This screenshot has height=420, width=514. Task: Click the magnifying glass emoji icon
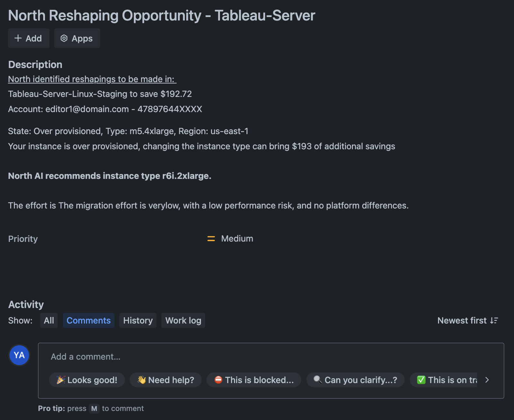318,380
